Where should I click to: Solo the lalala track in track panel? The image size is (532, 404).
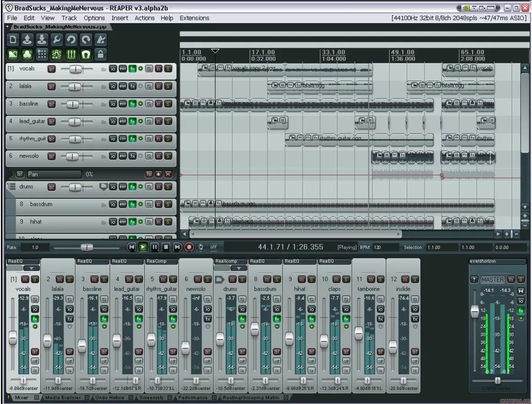click(x=168, y=86)
